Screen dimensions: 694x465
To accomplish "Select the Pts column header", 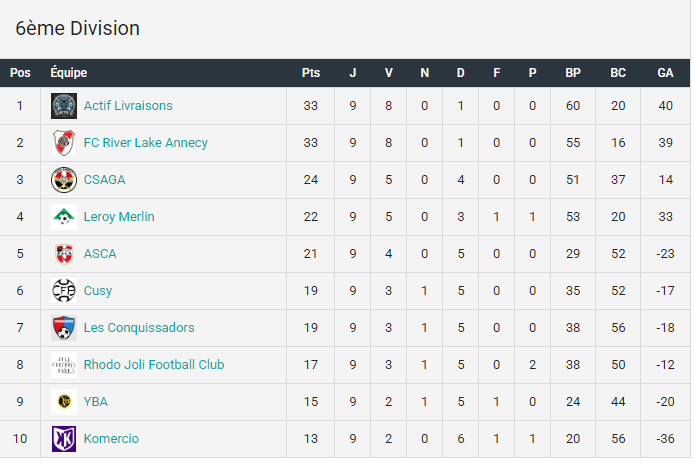I will [x=311, y=73].
